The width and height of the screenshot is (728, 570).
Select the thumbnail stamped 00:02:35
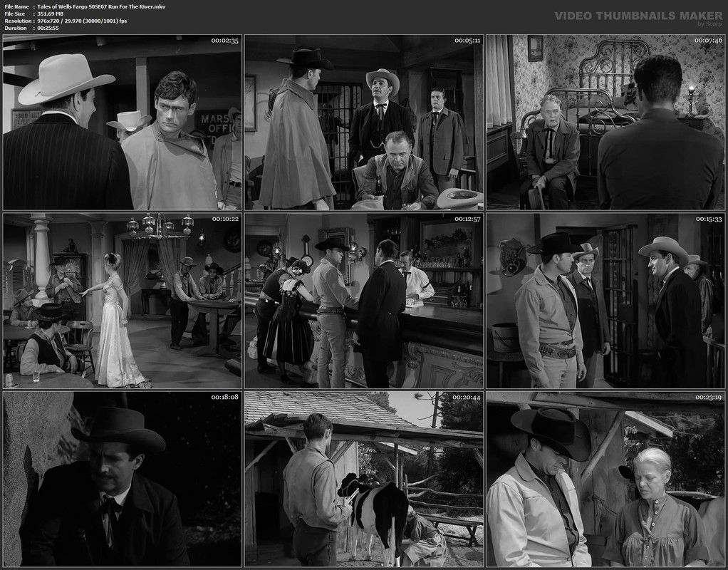[x=122, y=122]
